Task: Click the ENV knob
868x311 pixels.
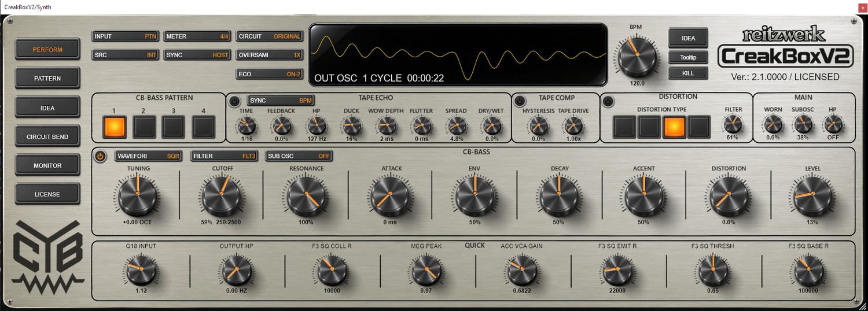Action: coord(475,194)
